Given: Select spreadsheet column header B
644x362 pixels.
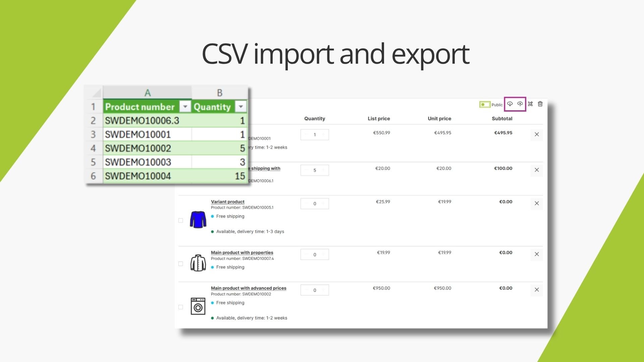Looking at the screenshot, I should tap(220, 93).
